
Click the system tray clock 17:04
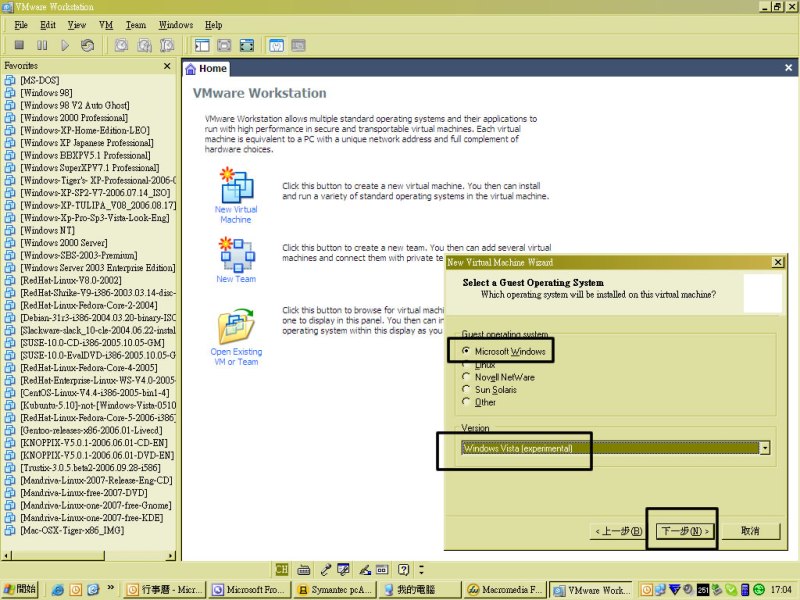point(781,590)
